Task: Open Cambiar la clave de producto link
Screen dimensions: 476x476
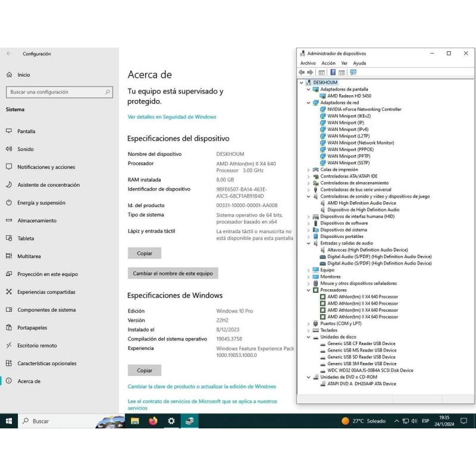Action: [x=202, y=386]
